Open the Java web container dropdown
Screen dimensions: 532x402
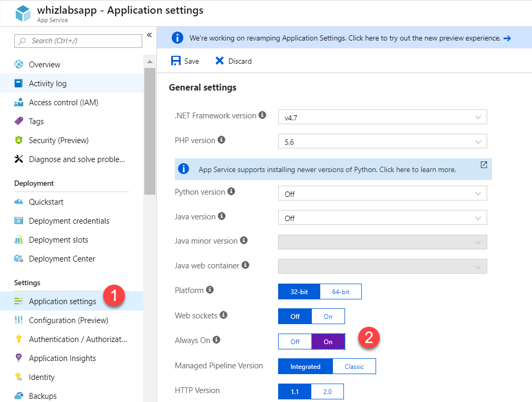click(x=382, y=266)
